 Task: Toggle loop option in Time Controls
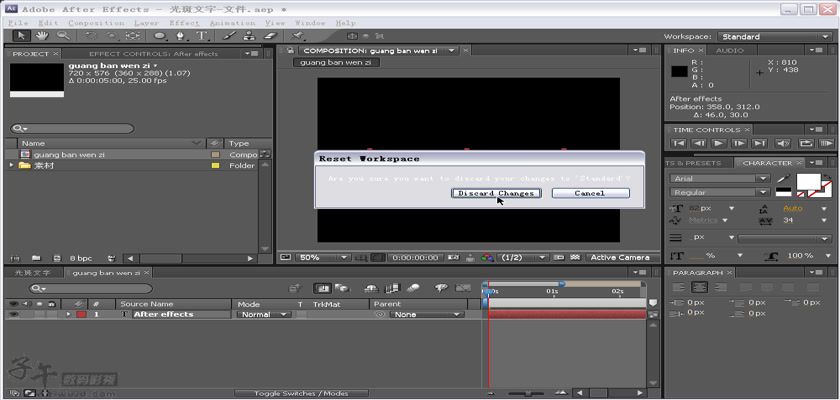tap(805, 143)
